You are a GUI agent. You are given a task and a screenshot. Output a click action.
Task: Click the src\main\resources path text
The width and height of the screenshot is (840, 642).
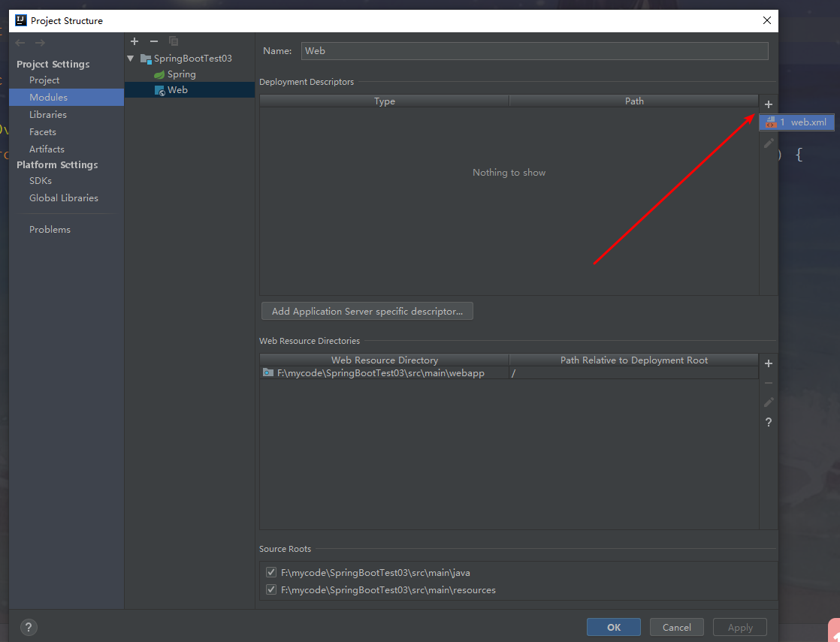(x=388, y=589)
